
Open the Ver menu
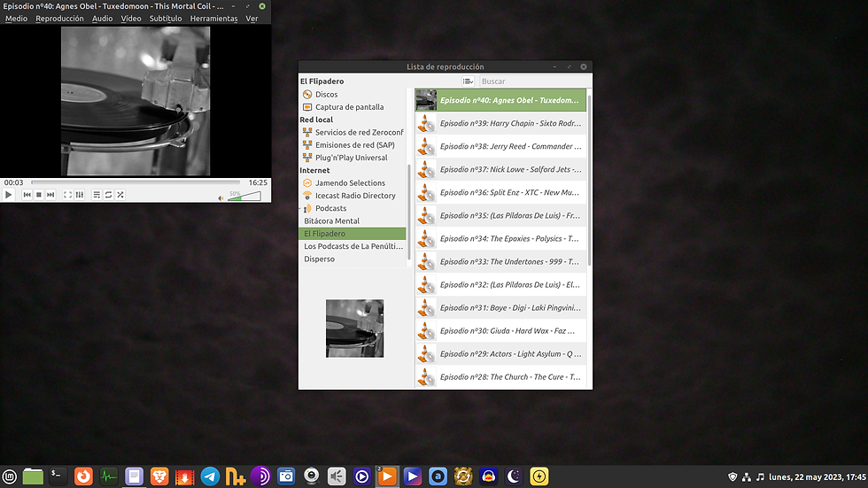click(252, 19)
